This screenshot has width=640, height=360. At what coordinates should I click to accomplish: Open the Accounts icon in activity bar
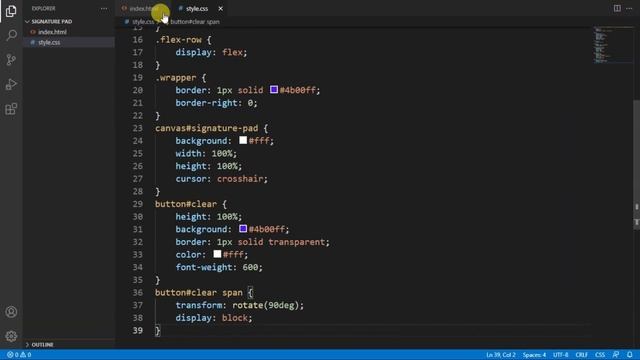click(x=11, y=312)
